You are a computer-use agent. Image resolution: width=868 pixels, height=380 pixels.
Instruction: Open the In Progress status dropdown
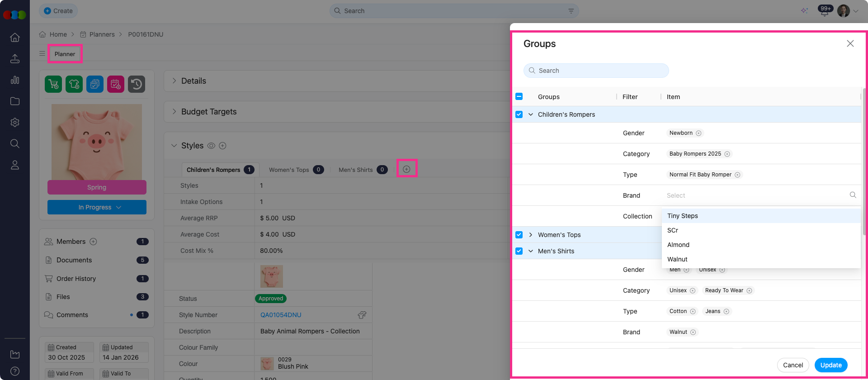97,207
